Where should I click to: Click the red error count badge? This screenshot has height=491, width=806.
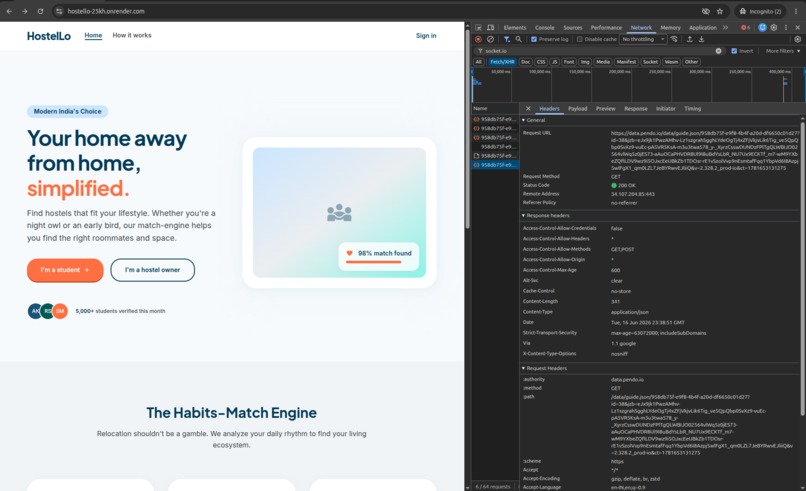point(745,27)
